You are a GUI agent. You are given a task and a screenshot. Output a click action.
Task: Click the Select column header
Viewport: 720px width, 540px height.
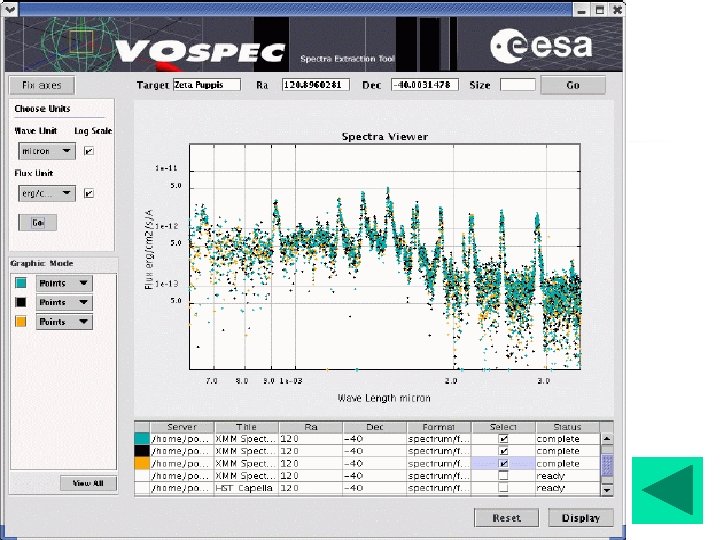point(503,427)
